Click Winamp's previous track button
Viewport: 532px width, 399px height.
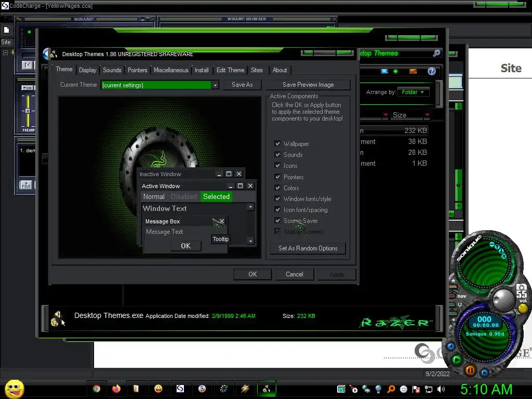(x=28, y=65)
